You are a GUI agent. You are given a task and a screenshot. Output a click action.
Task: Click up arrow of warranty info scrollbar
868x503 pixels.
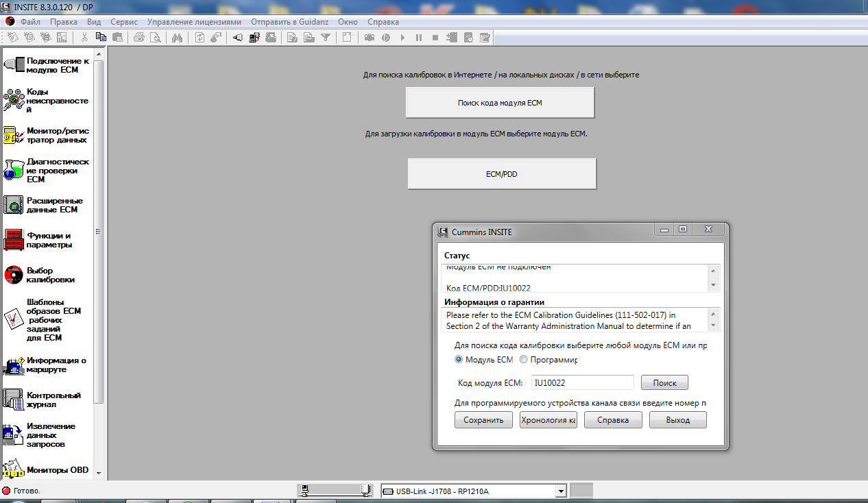(x=713, y=313)
